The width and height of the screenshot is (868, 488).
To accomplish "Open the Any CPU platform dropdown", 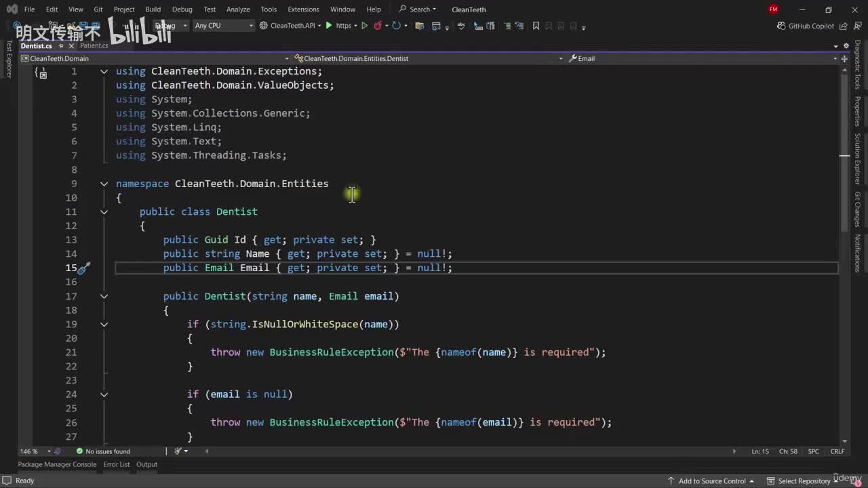I will (223, 26).
